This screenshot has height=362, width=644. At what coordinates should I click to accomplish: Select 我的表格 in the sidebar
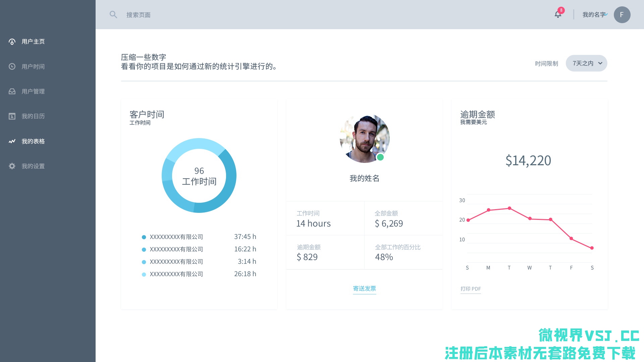33,141
